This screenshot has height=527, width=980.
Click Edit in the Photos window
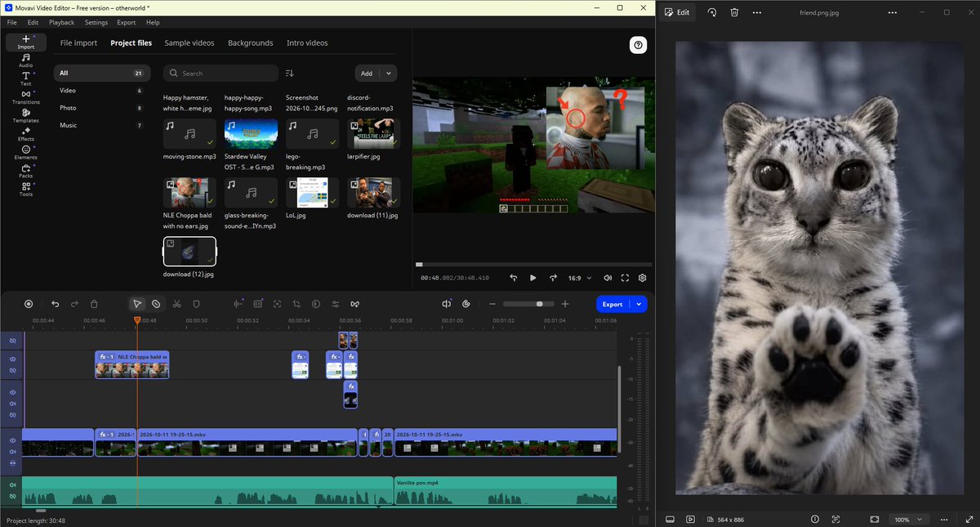pos(677,12)
